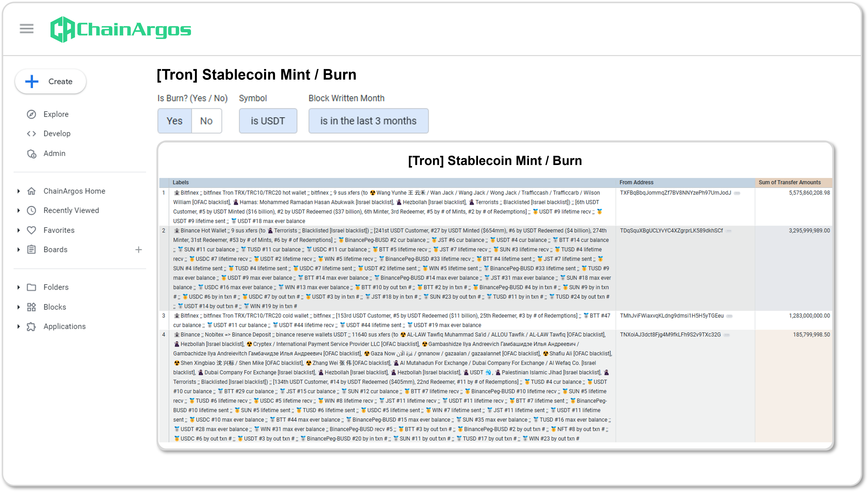The width and height of the screenshot is (868, 492).
Task: Click the Develop code brackets icon
Action: (x=31, y=133)
